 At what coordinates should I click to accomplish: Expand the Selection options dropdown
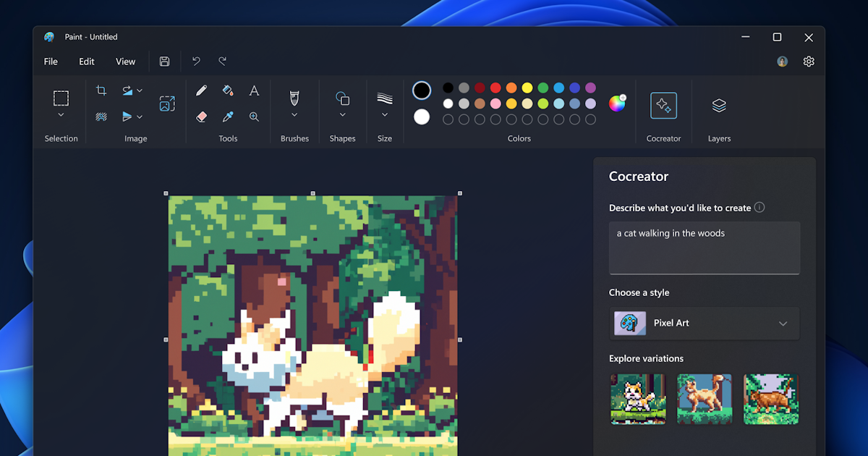[61, 115]
